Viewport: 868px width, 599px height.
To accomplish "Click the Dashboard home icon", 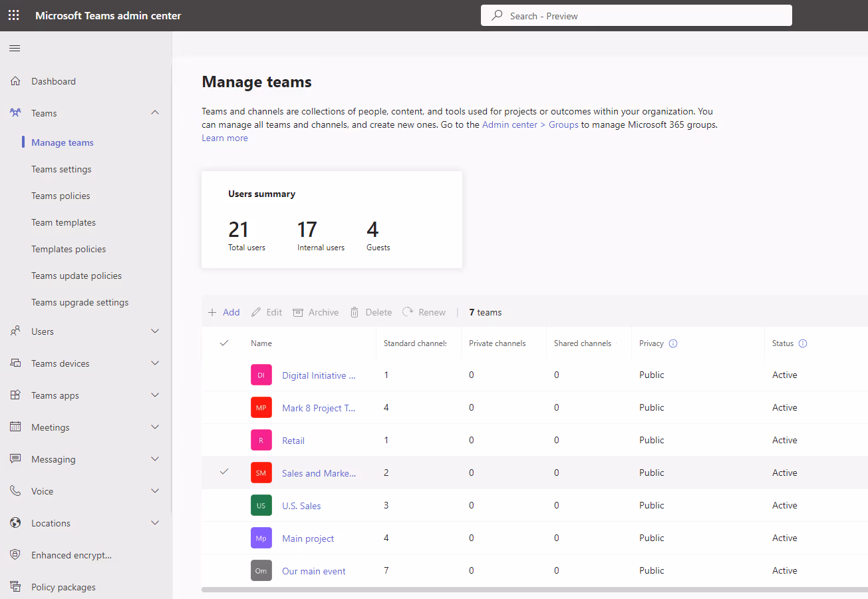I will click(15, 81).
